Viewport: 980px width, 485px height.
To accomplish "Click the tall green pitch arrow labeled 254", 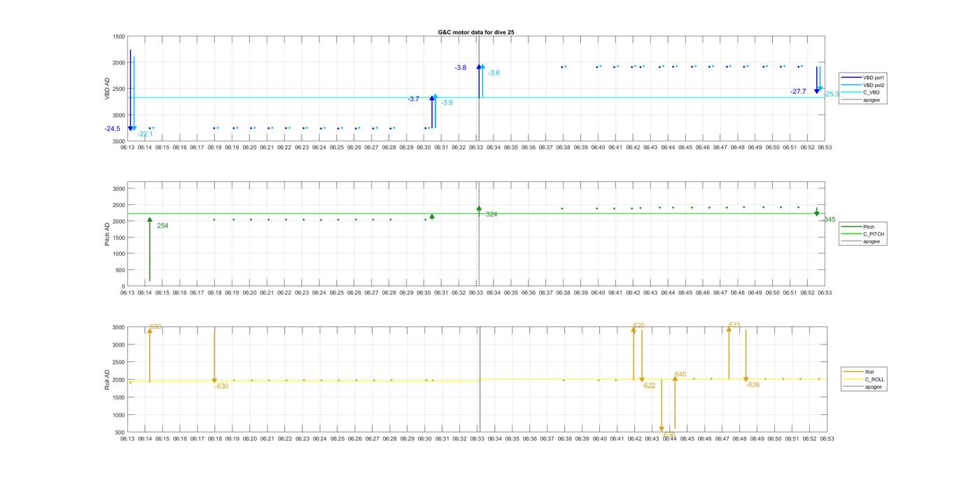I will point(150,250).
